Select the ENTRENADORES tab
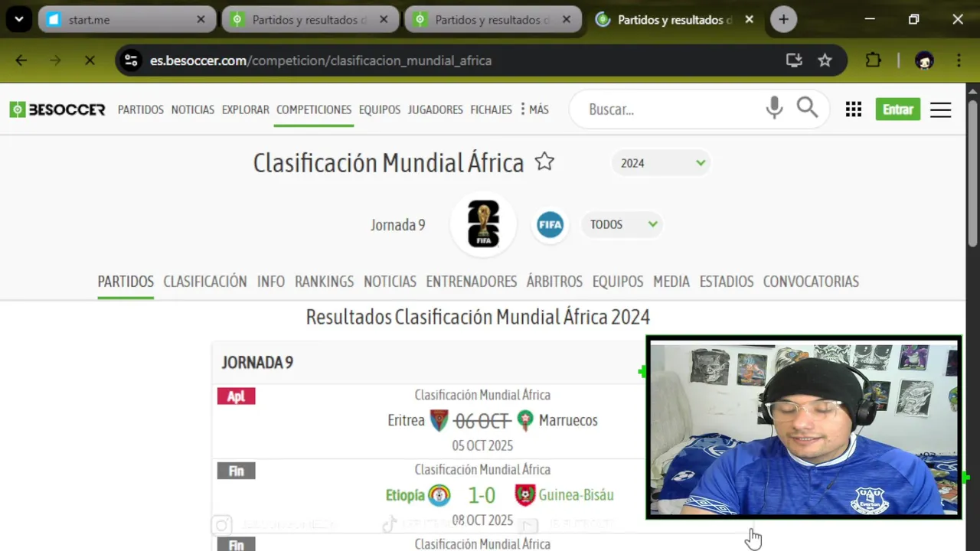 point(472,282)
